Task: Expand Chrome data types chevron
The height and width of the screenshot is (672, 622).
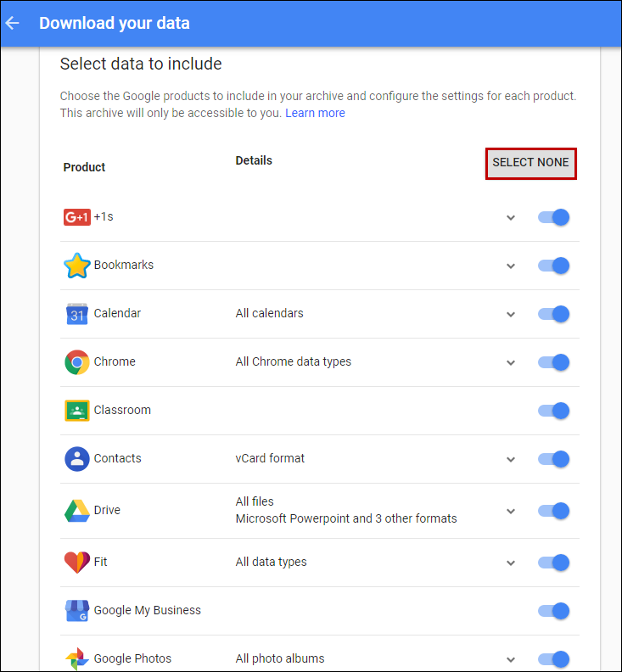Action: (x=511, y=363)
